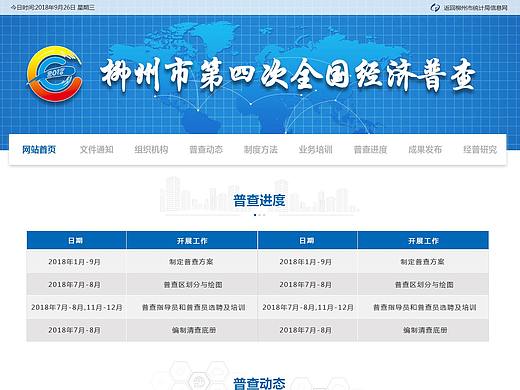Click the 开展工作 header in the left table half
The height and width of the screenshot is (390, 520).
pos(192,241)
